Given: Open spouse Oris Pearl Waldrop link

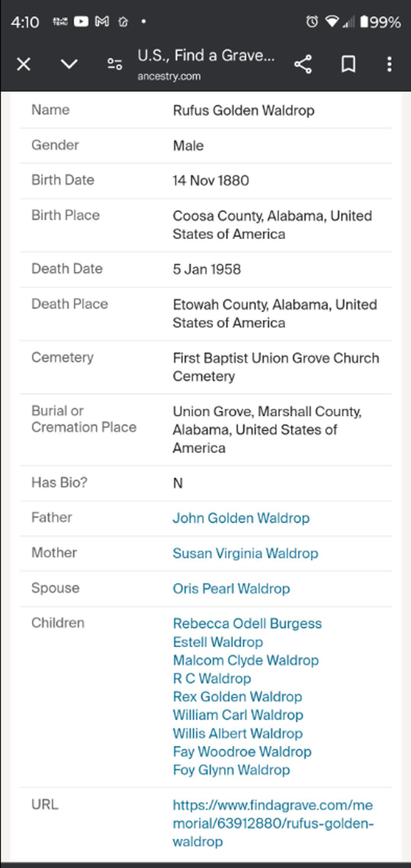Looking at the screenshot, I should pos(231,589).
